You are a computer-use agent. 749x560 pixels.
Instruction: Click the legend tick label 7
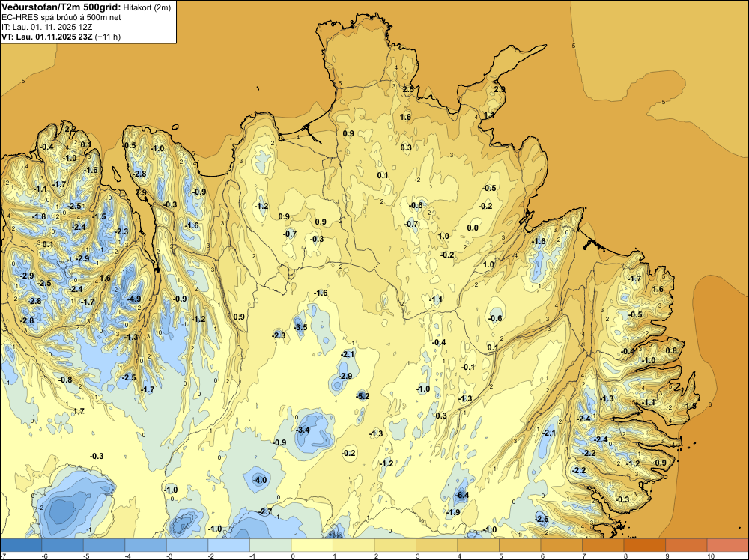point(583,556)
